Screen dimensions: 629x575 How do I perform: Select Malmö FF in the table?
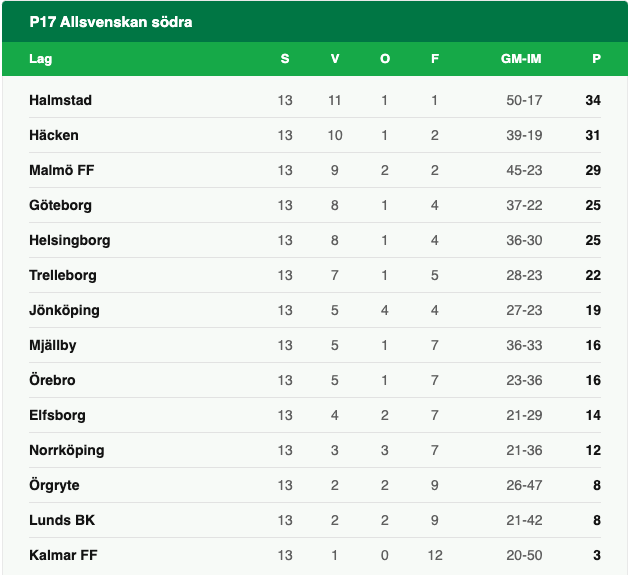click(x=62, y=170)
